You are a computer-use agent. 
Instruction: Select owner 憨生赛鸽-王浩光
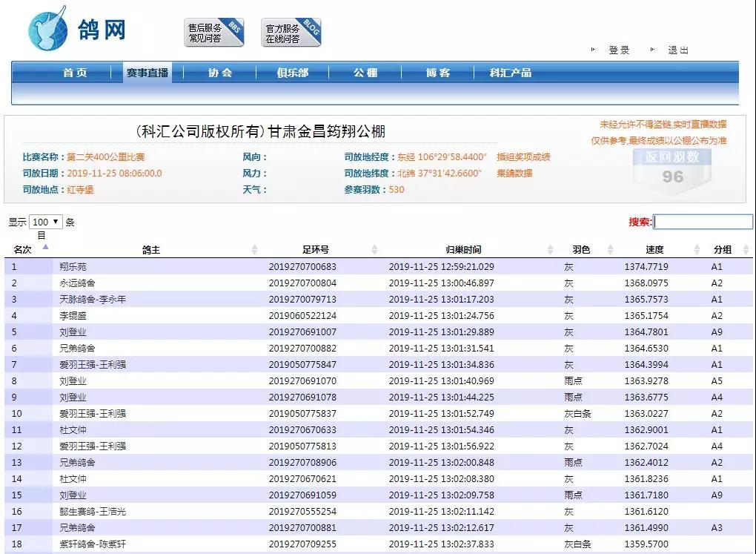coord(93,512)
